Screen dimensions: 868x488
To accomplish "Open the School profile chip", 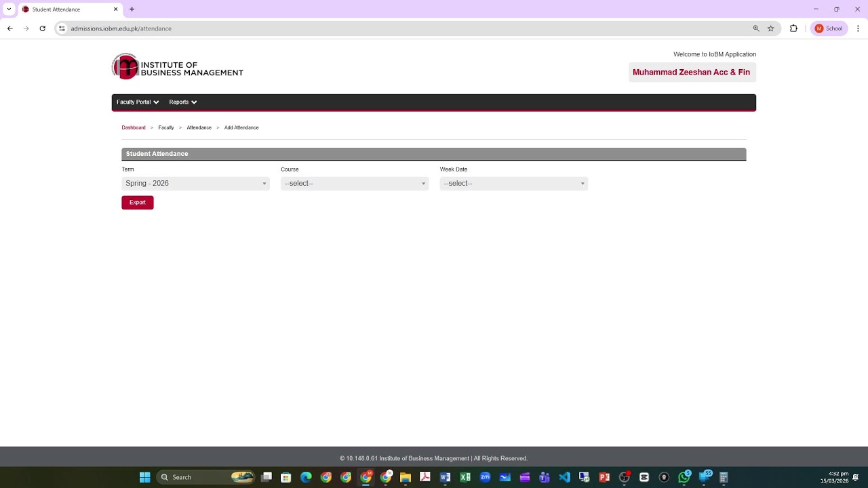I will click(829, 28).
